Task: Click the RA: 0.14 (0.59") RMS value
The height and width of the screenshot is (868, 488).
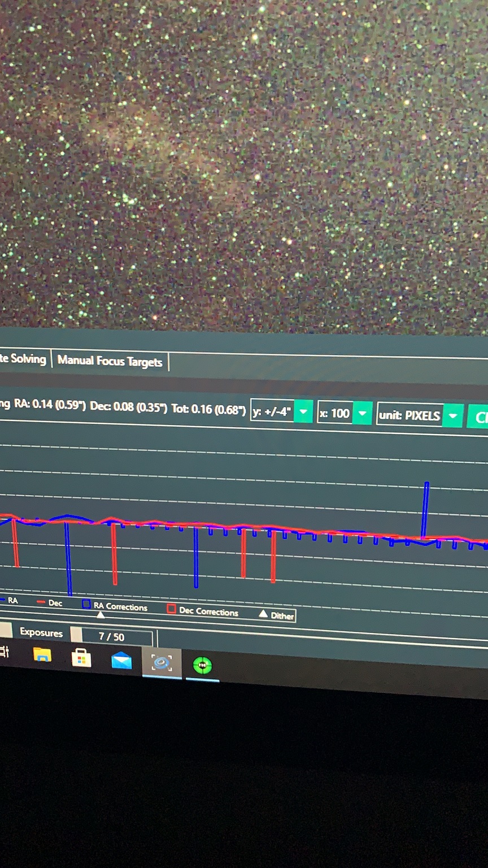Action: [50, 405]
